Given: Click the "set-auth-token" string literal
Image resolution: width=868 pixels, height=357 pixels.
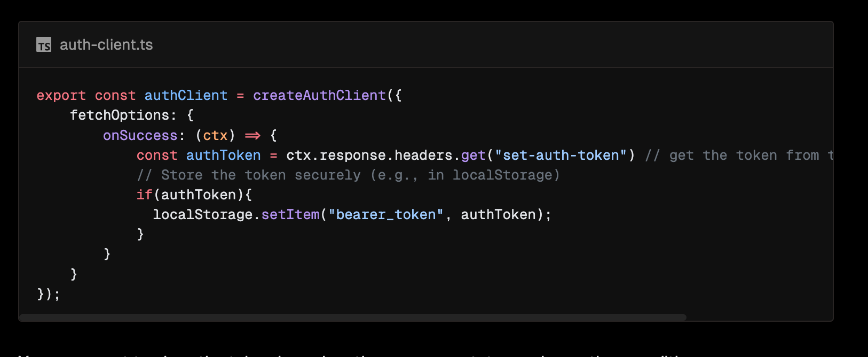Looking at the screenshot, I should (561, 156).
